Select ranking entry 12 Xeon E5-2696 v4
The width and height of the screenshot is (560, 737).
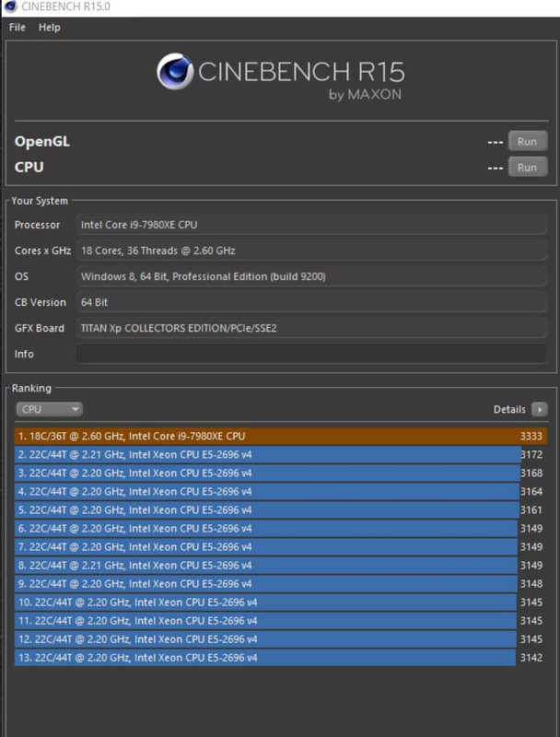pos(281,639)
